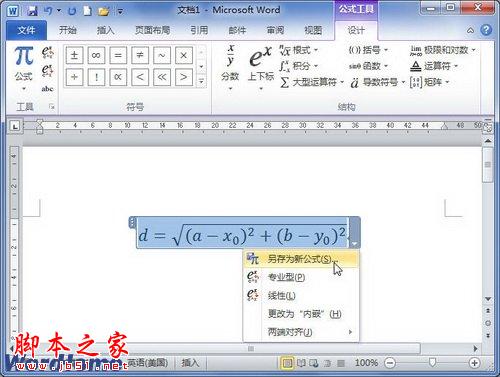Click the Open folder icon
Image resolution: width=500 pixels, height=377 pixels.
[x=104, y=11]
